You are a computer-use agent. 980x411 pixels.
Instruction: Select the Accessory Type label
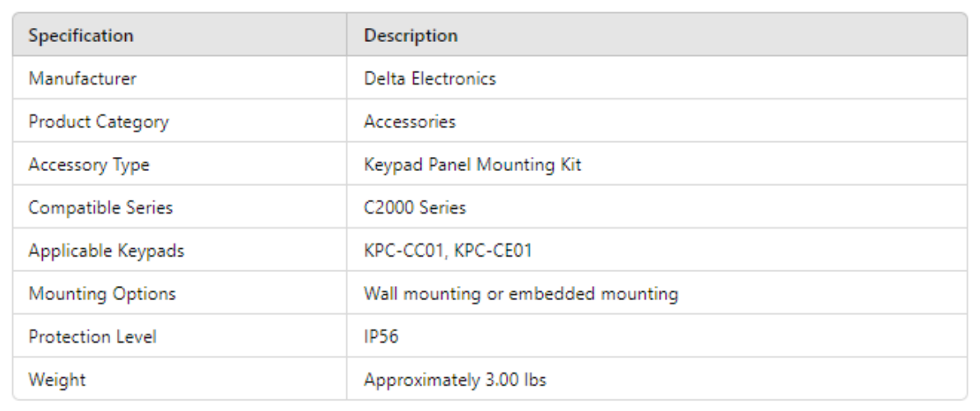coord(89,164)
